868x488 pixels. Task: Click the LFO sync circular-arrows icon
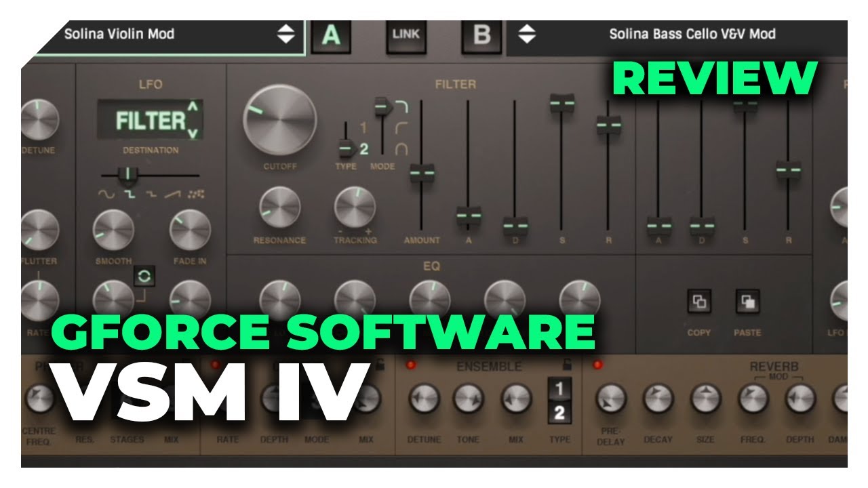144,276
